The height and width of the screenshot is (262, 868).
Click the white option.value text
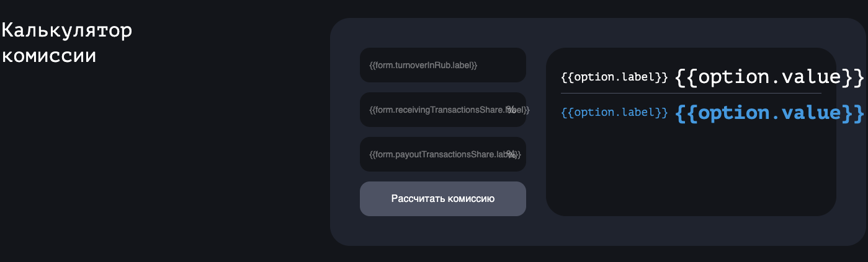click(x=769, y=77)
